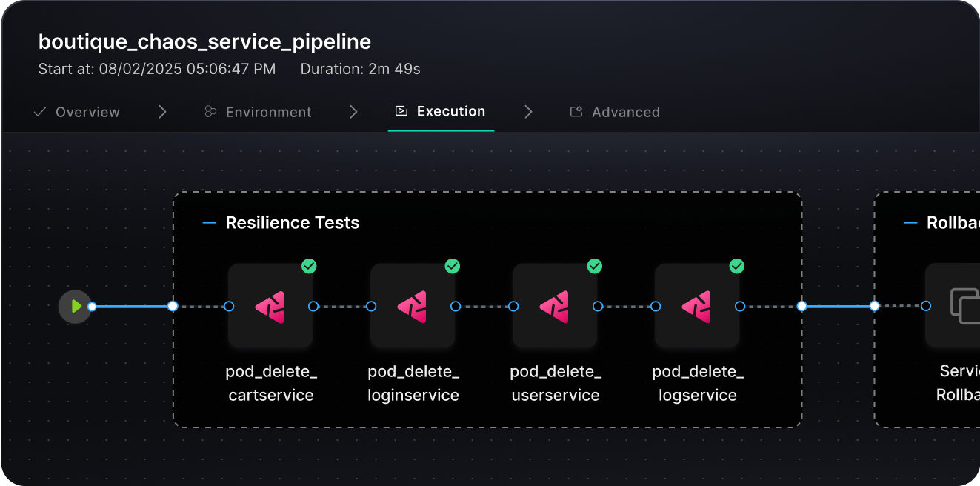Open the Overview tab
The height and width of the screenshot is (486, 980).
pos(77,112)
